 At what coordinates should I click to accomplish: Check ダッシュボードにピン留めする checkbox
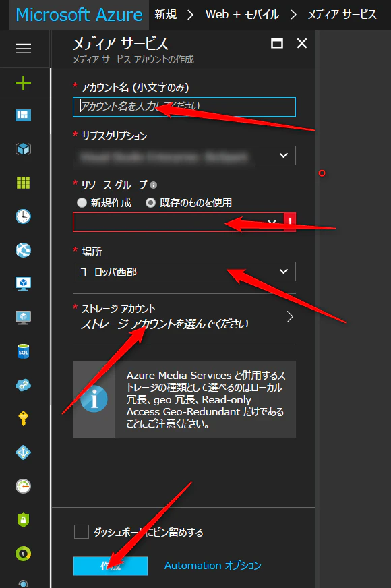[x=82, y=532]
